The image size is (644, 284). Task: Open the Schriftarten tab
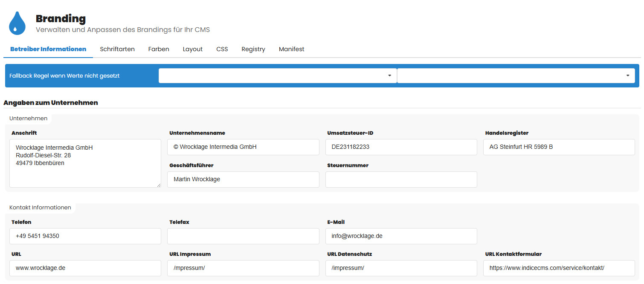point(117,49)
